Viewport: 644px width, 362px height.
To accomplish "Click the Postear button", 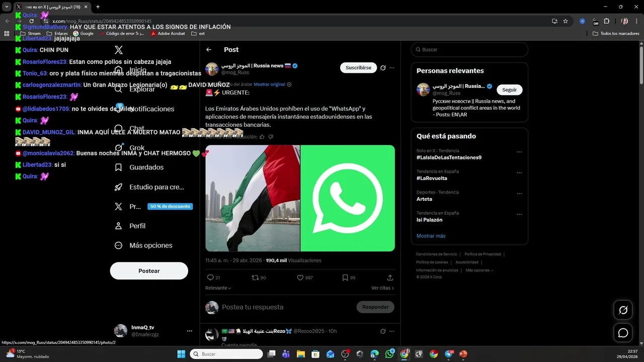I will (149, 270).
